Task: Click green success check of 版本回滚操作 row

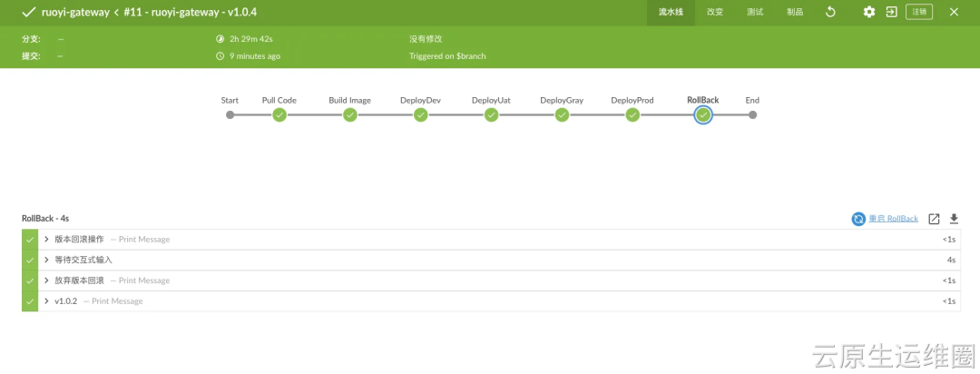Action: 30,239
